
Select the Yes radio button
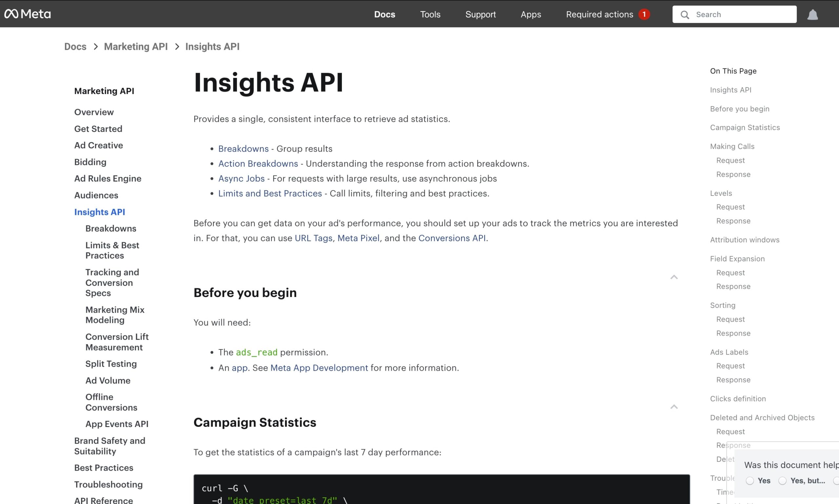tap(750, 480)
